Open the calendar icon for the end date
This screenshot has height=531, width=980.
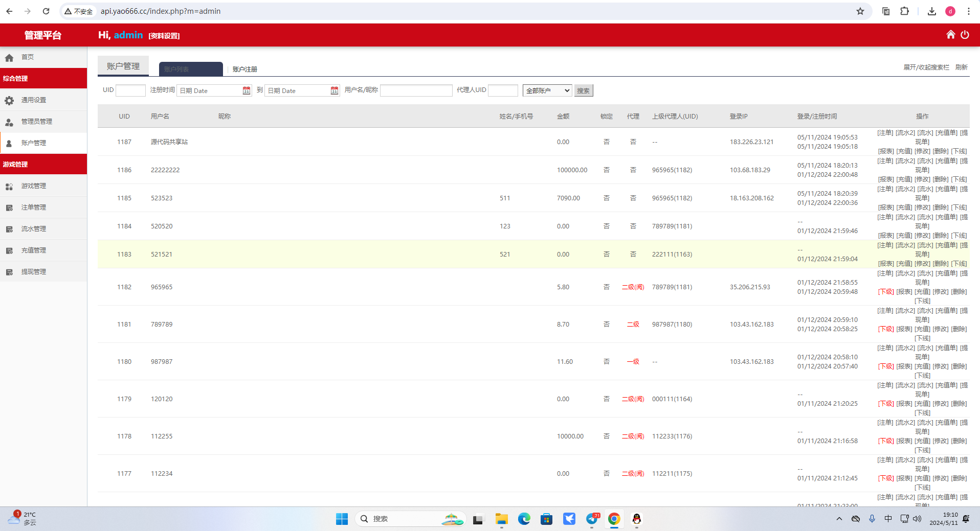[335, 90]
